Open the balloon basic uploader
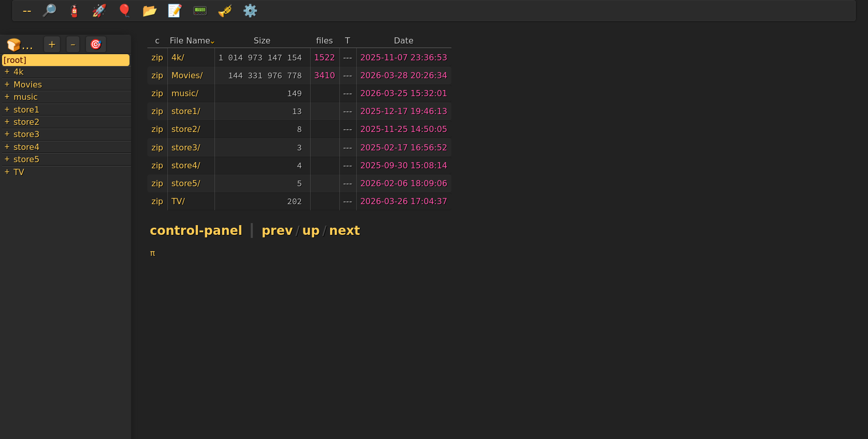Viewport: 868px width, 439px height. 124,11
